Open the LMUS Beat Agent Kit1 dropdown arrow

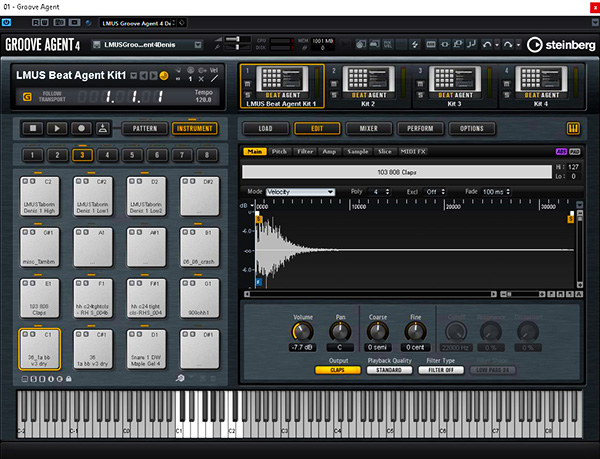click(x=134, y=76)
